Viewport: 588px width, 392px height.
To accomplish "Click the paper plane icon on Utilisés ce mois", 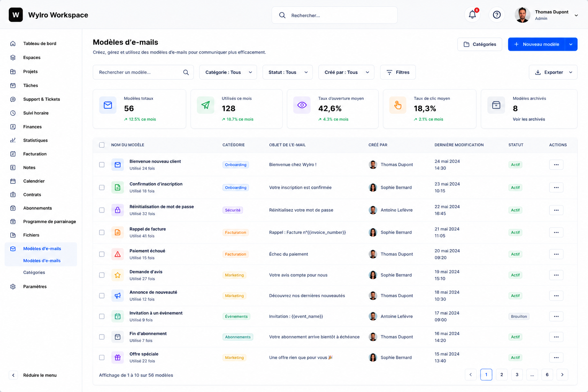I will [x=206, y=105].
